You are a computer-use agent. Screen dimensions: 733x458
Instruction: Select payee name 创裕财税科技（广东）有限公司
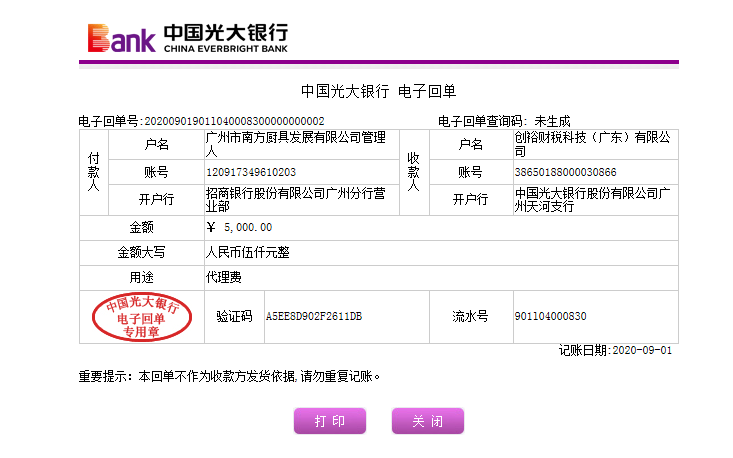click(x=593, y=144)
